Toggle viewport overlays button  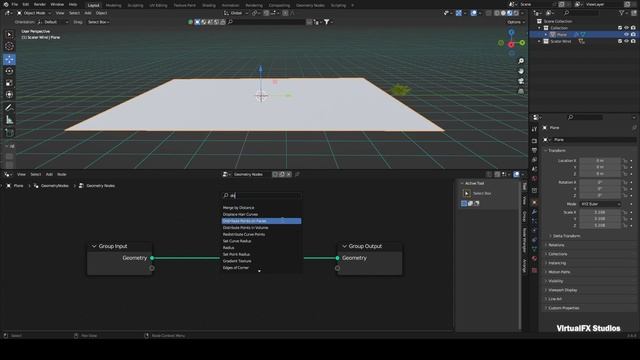click(x=473, y=13)
